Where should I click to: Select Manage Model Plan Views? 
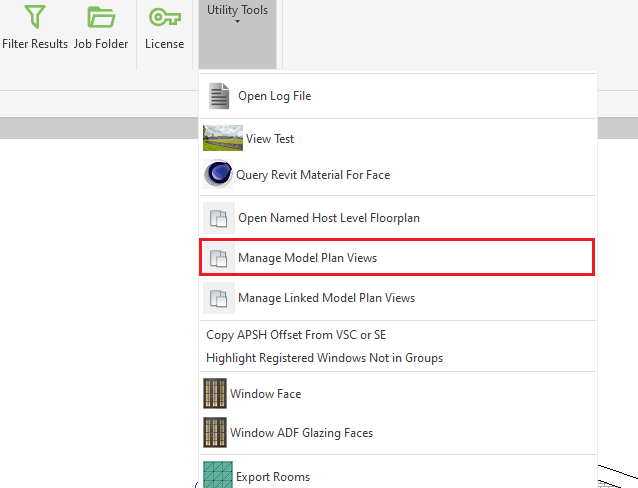[307, 257]
